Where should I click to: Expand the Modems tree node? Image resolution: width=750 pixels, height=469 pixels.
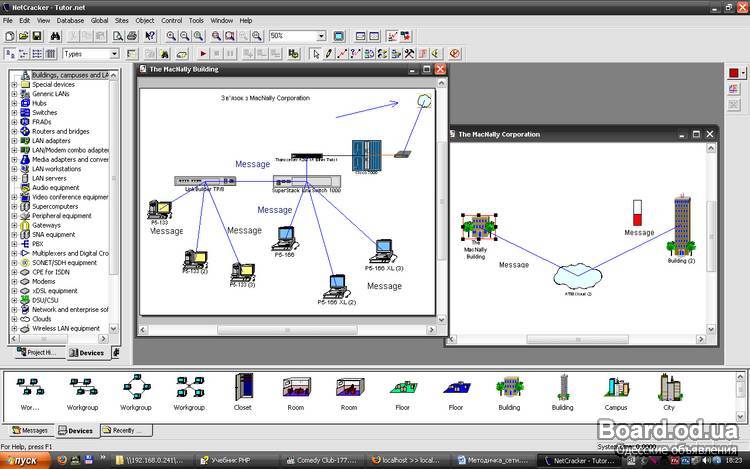tap(14, 282)
